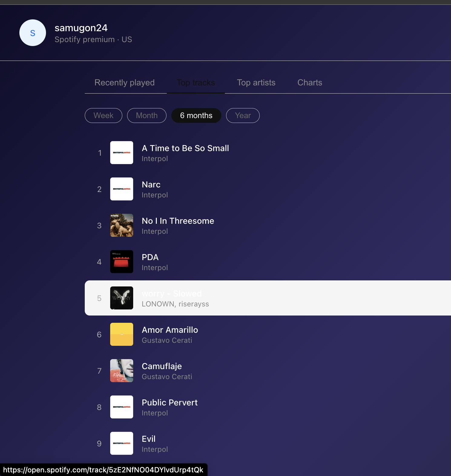Open the worry - Slowed track title
The image size is (451, 476).
pos(172,293)
